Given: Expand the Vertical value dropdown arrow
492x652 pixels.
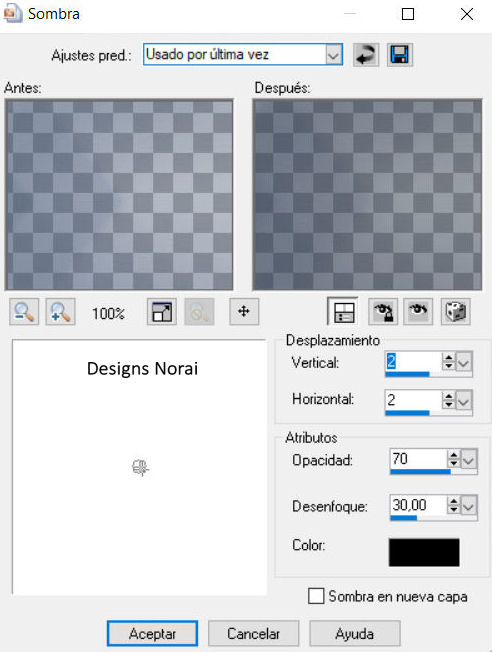Looking at the screenshot, I should (x=464, y=362).
